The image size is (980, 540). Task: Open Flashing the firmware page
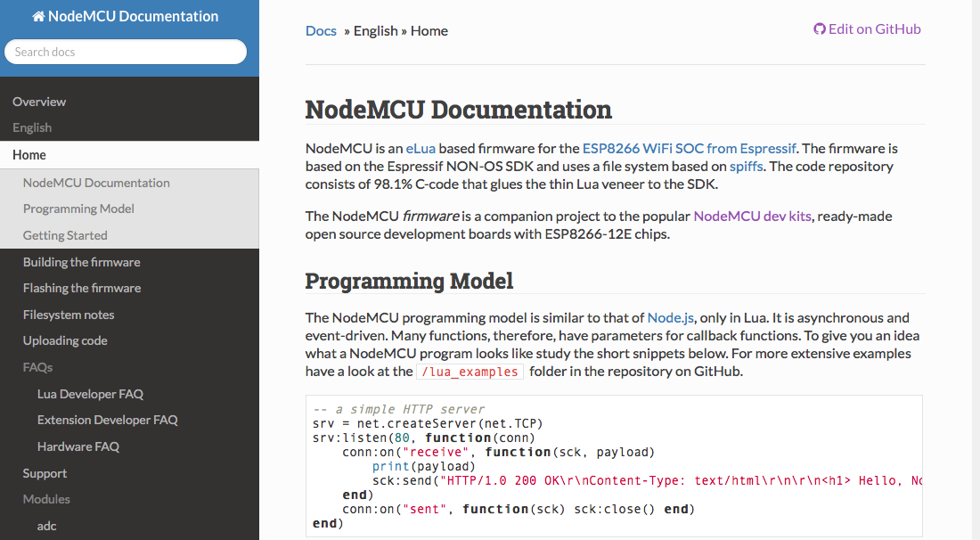click(x=82, y=288)
